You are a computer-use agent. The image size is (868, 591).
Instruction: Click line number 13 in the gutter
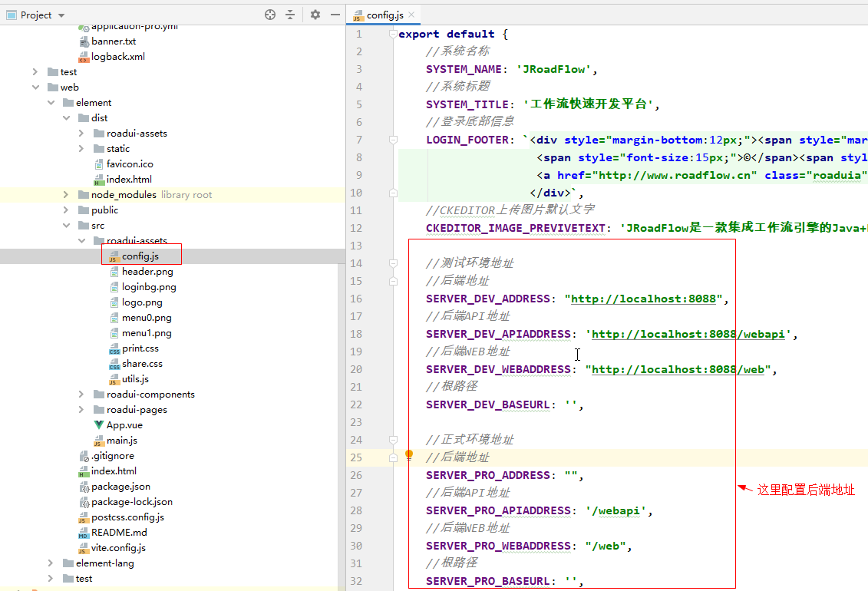356,246
